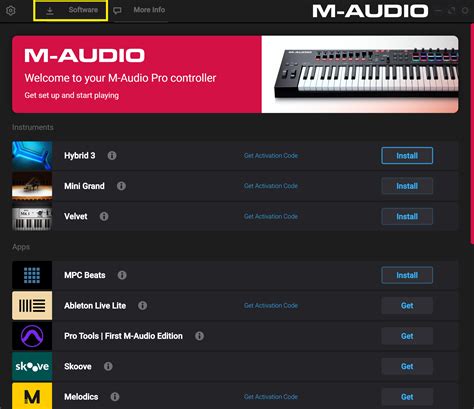The height and width of the screenshot is (409, 474).
Task: Get activation code for Melodics
Action: tap(271, 397)
